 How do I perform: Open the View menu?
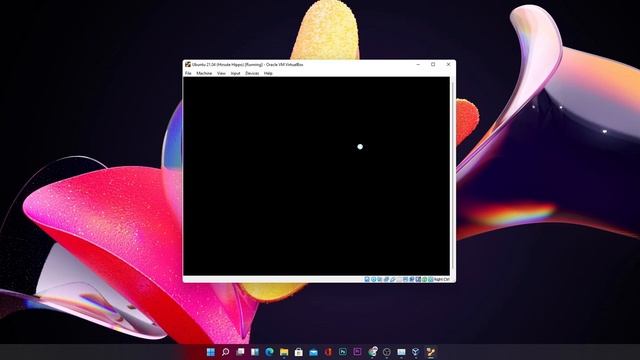coord(221,73)
